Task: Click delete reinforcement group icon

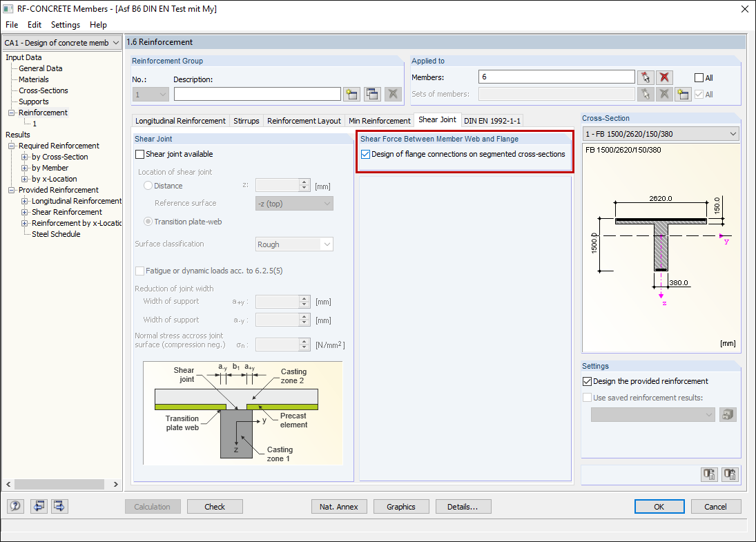Action: click(x=393, y=94)
